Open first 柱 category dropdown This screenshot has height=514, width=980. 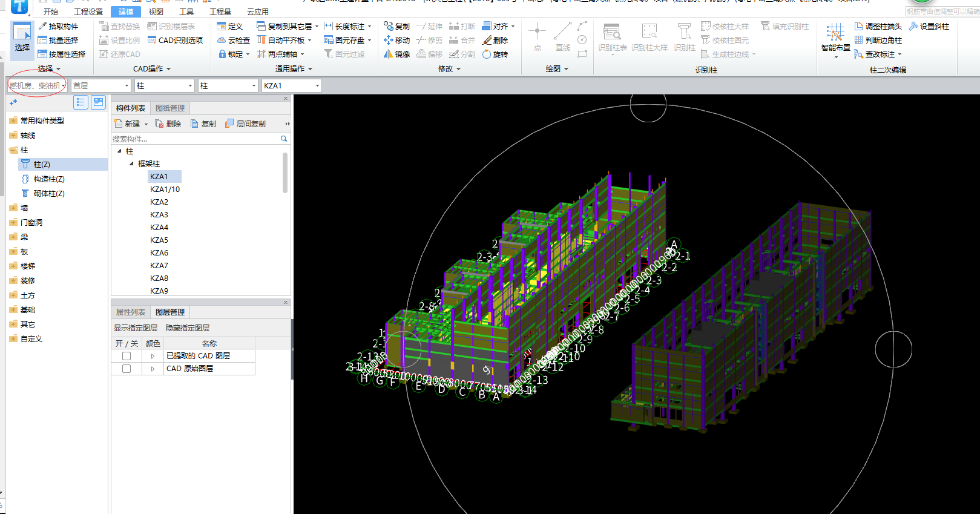[x=165, y=86]
